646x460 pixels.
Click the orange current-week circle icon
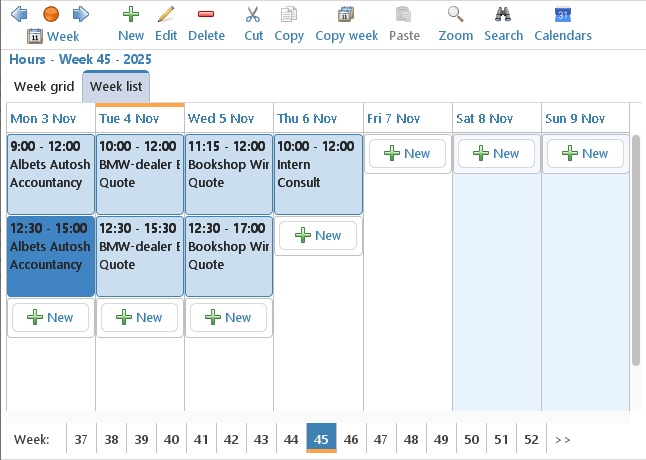51,14
